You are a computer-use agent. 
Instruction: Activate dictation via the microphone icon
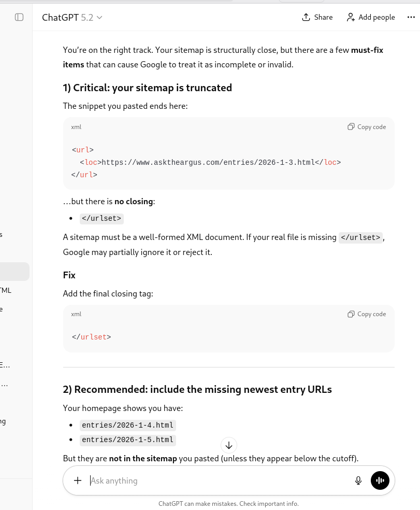click(358, 480)
